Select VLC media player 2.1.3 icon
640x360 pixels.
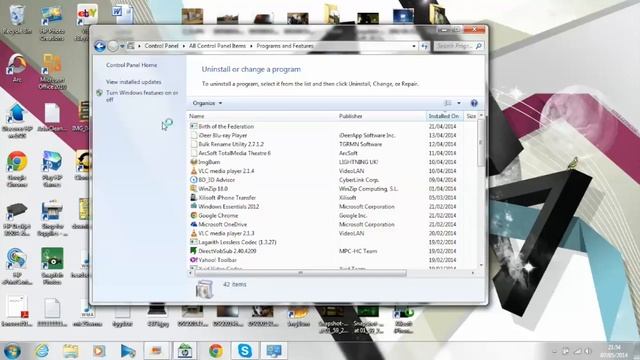tap(194, 233)
